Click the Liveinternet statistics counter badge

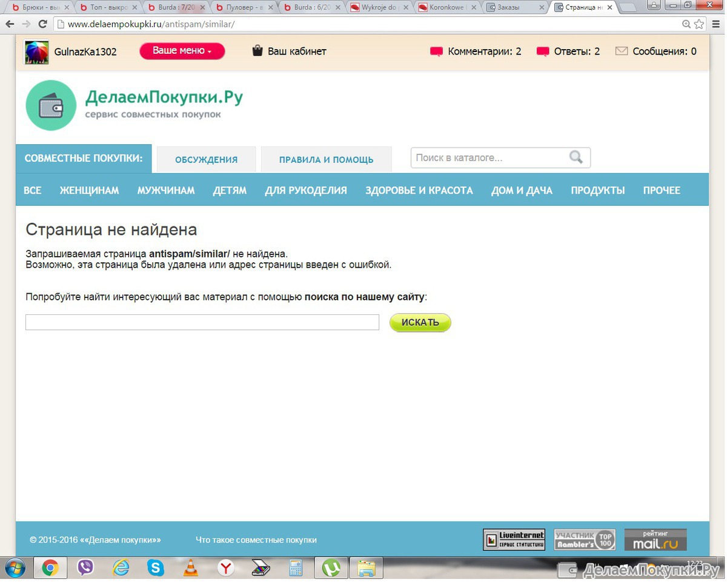[x=514, y=540]
